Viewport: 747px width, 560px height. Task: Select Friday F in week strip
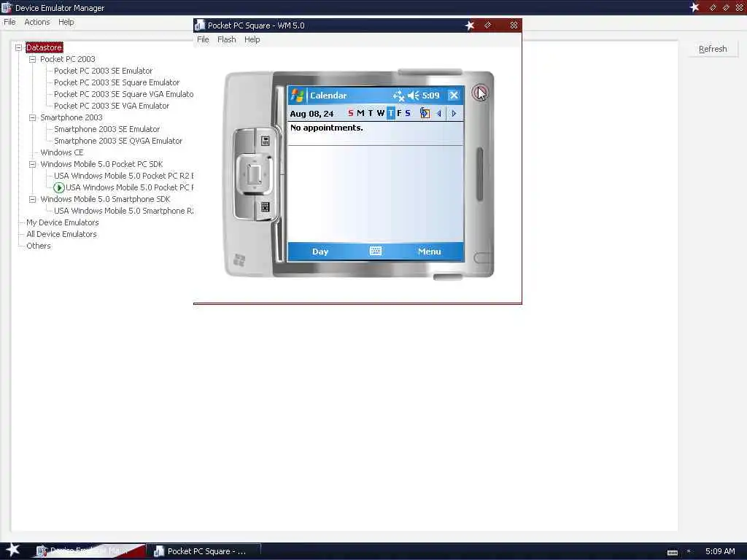399,113
